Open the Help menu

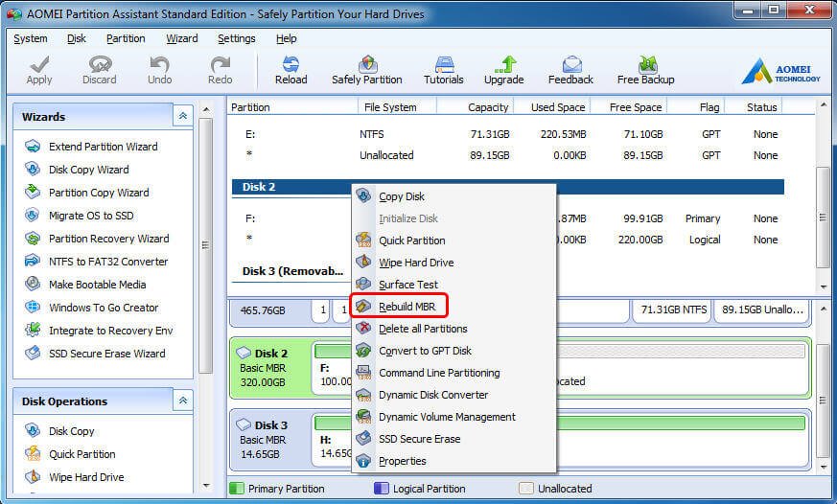(x=286, y=38)
